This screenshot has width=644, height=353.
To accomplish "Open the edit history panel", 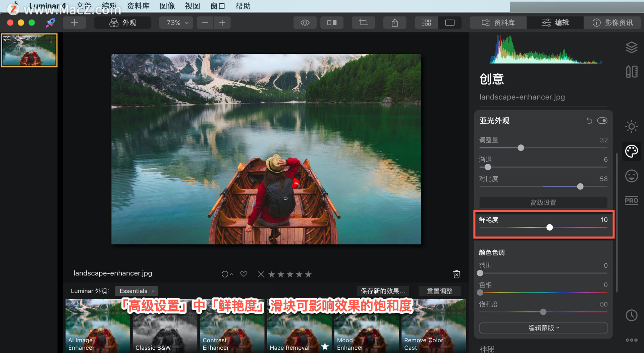I will (x=632, y=315).
